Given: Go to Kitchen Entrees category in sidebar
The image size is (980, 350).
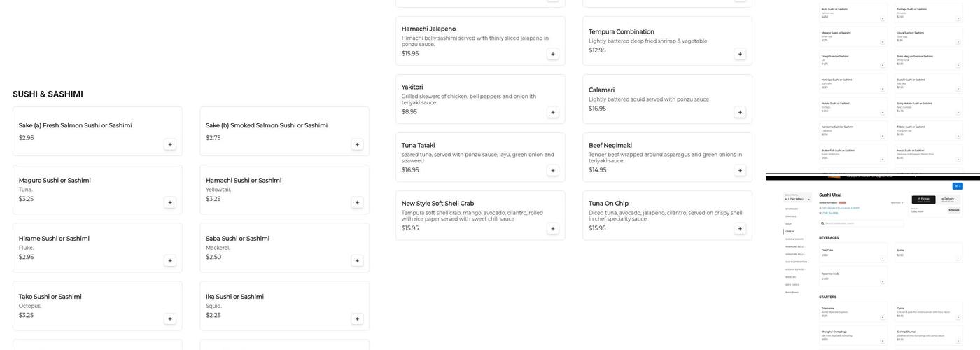Looking at the screenshot, I should click(x=794, y=269).
